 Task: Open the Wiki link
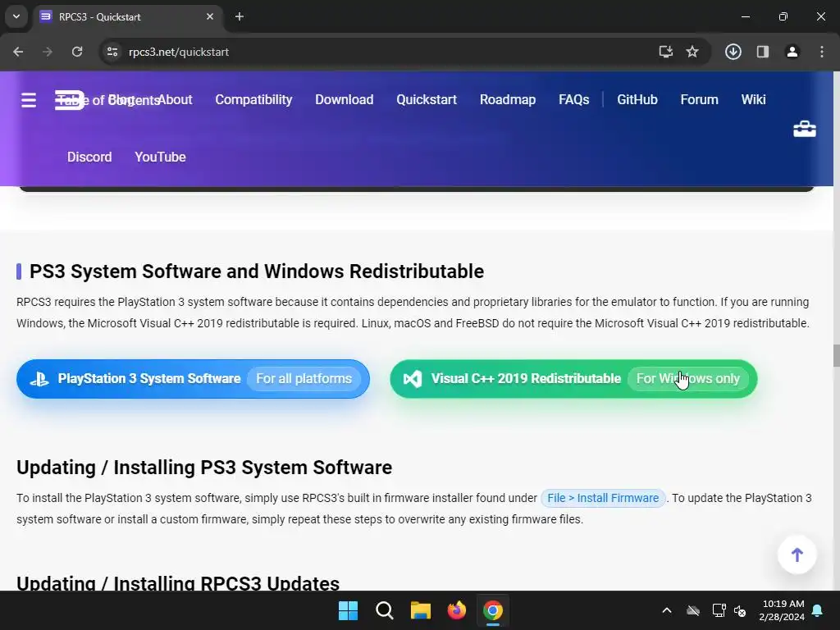tap(753, 99)
